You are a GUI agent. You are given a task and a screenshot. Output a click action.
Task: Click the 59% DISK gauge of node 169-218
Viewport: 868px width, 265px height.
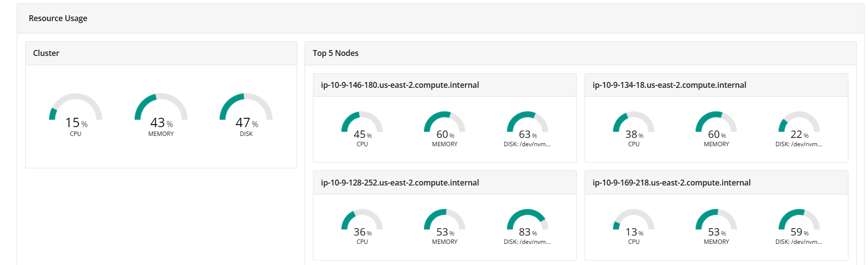[799, 227]
